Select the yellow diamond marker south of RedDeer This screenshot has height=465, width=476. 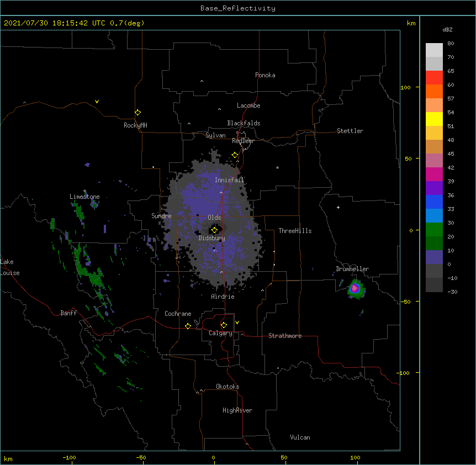coord(235,155)
